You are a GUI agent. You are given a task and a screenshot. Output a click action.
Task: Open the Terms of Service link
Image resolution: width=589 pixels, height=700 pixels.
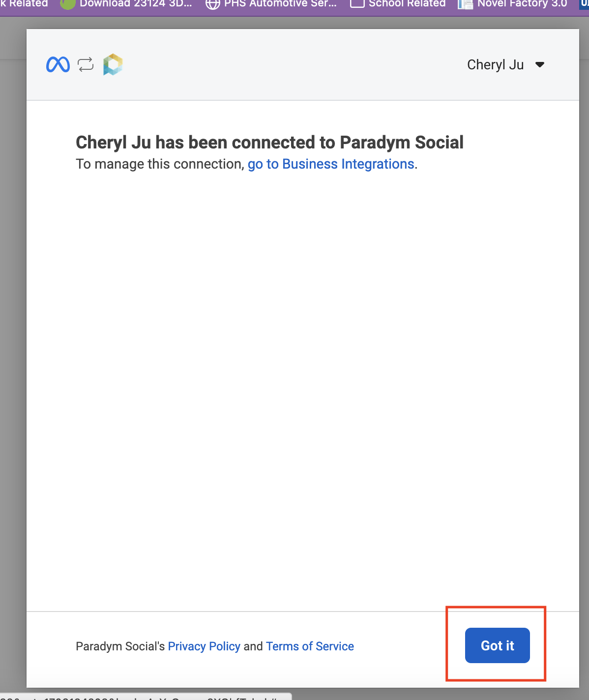click(x=310, y=646)
